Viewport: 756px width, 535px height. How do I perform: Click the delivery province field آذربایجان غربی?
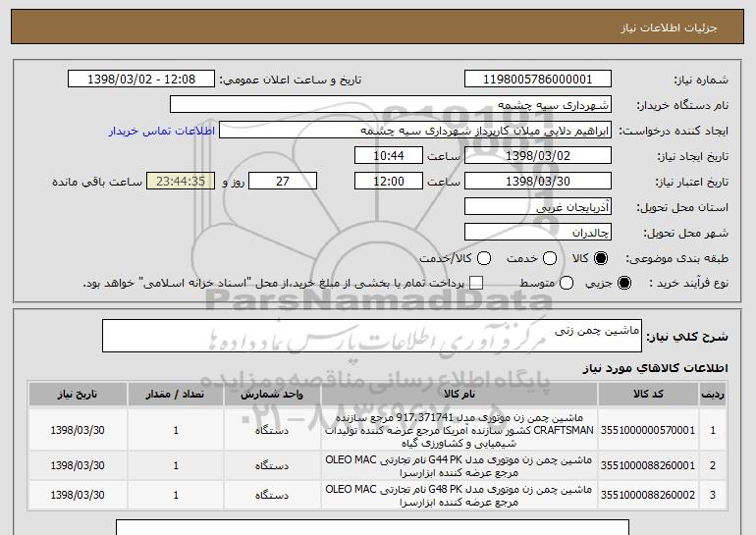click(x=538, y=207)
